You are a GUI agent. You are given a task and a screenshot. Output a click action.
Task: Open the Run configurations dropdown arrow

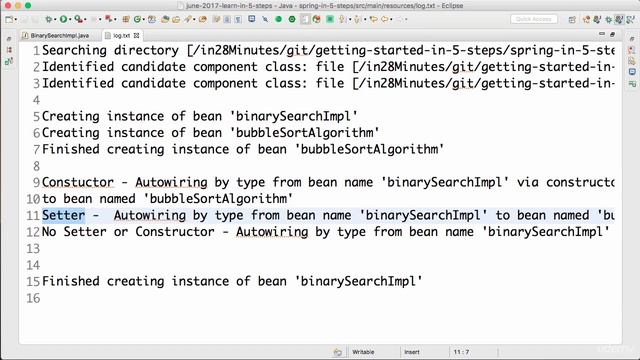point(70,19)
